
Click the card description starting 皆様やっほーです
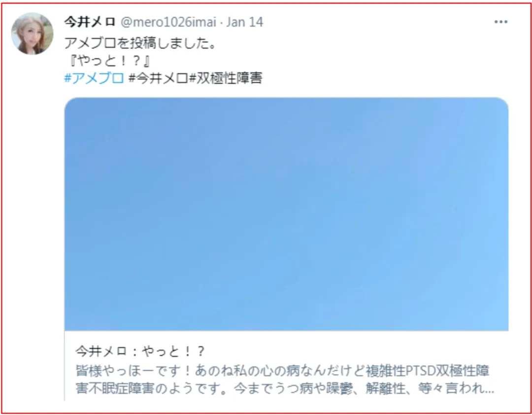click(x=282, y=371)
